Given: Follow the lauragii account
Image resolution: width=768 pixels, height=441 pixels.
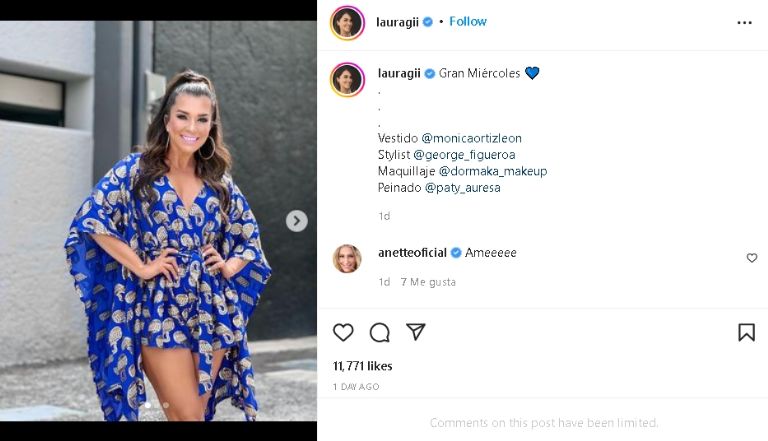Looking at the screenshot, I should coord(468,21).
